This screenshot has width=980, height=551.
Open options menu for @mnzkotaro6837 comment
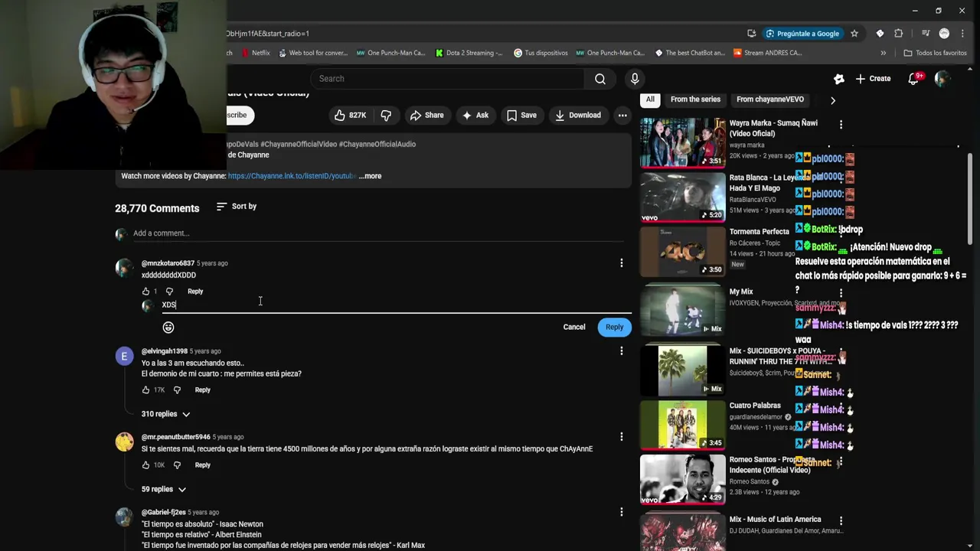point(621,263)
